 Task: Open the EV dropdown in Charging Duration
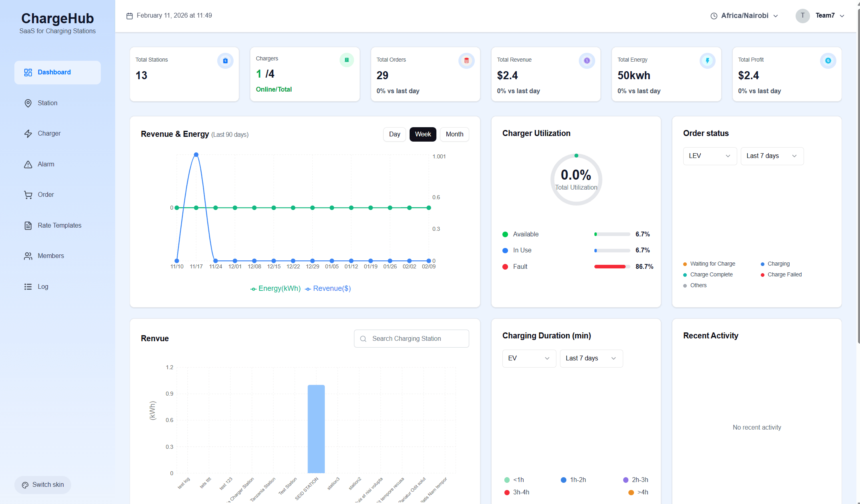coord(529,358)
